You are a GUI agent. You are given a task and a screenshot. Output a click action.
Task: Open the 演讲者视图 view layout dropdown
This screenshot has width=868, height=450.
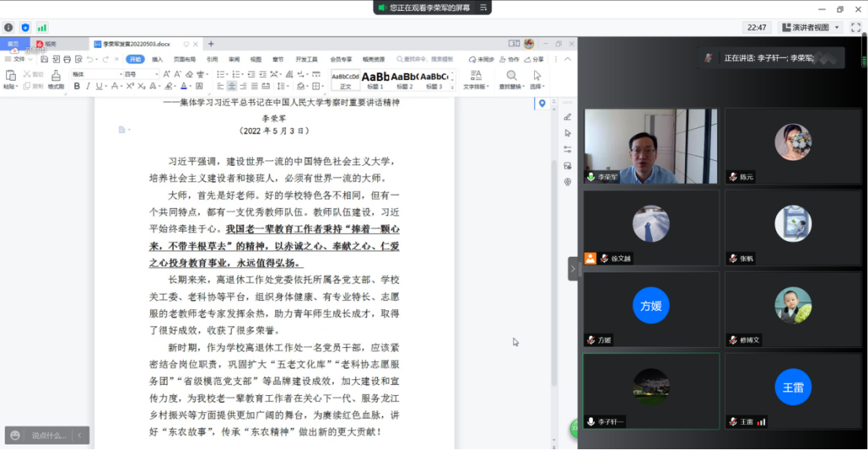(810, 27)
